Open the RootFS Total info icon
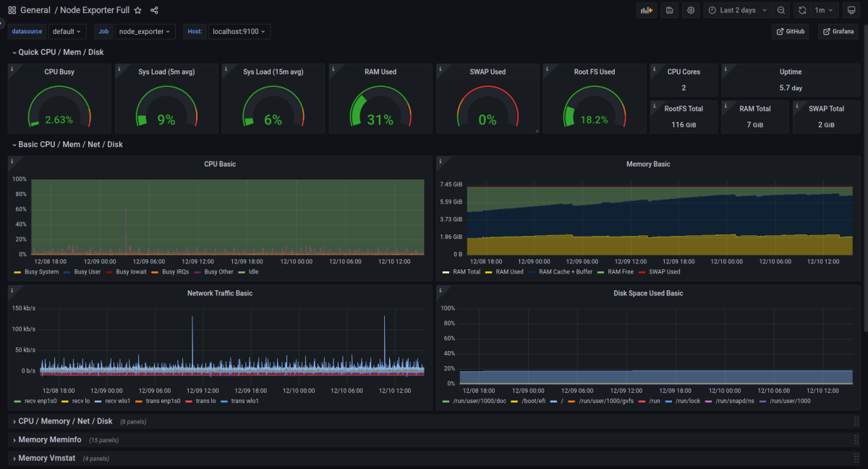The image size is (868, 469). 655,106
